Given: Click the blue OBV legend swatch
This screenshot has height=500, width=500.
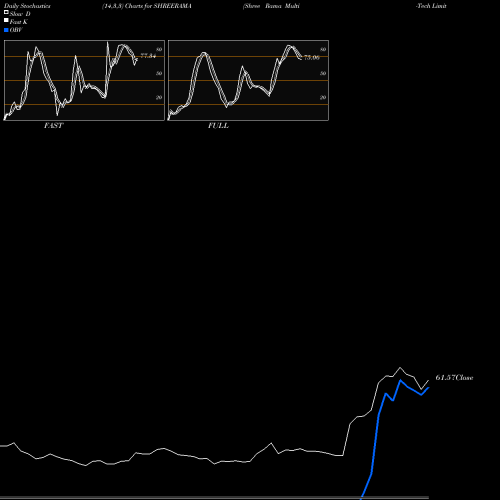Looking at the screenshot, I should click(x=6, y=30).
